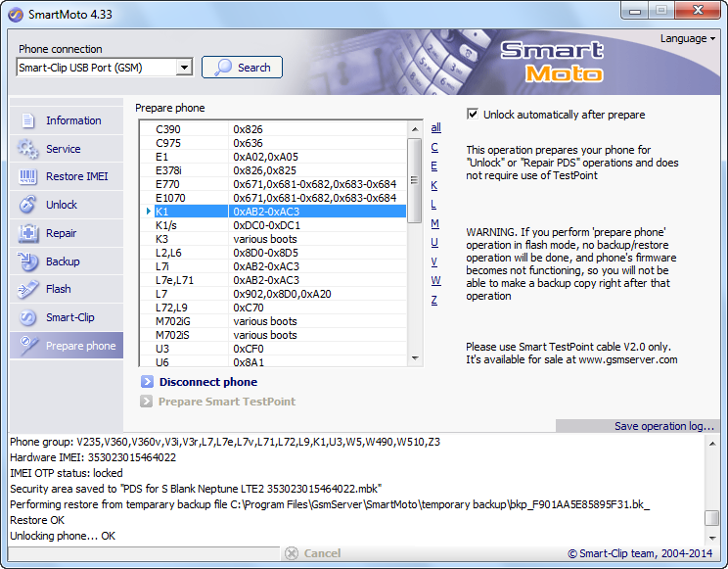Filter phone list by letter V

434,261
